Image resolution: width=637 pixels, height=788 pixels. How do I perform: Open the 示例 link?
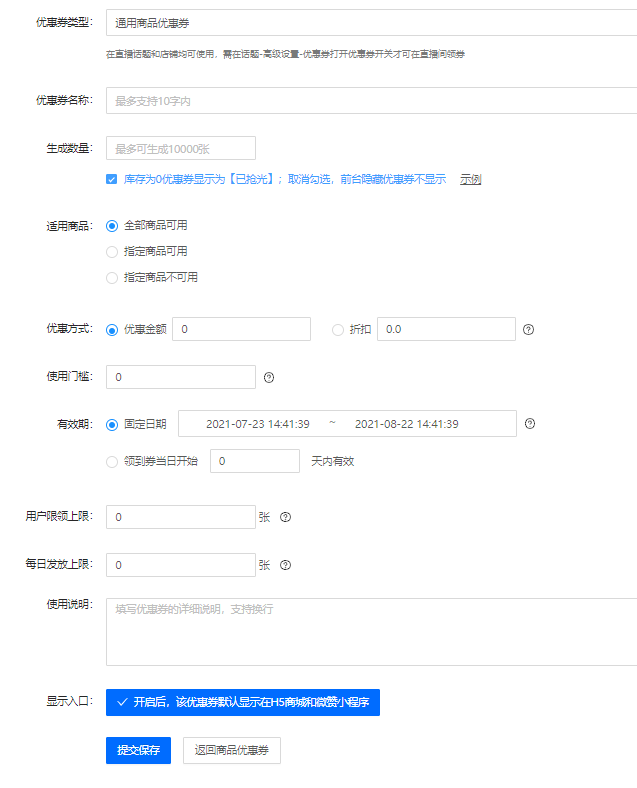click(471, 179)
